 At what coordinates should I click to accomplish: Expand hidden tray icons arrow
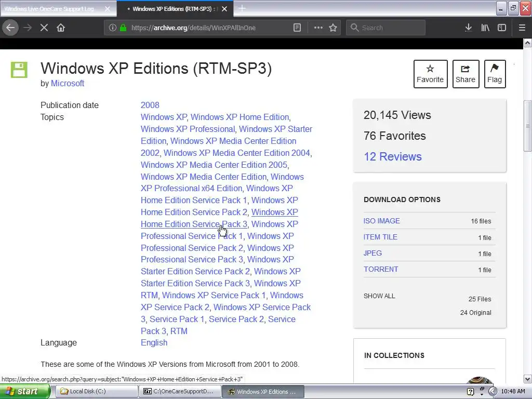tap(493, 392)
